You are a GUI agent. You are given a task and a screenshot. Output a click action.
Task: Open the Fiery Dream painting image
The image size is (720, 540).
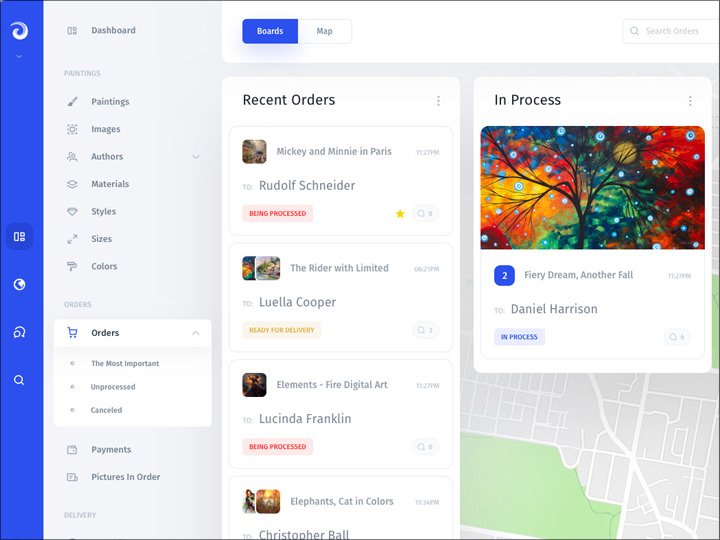tap(592, 187)
